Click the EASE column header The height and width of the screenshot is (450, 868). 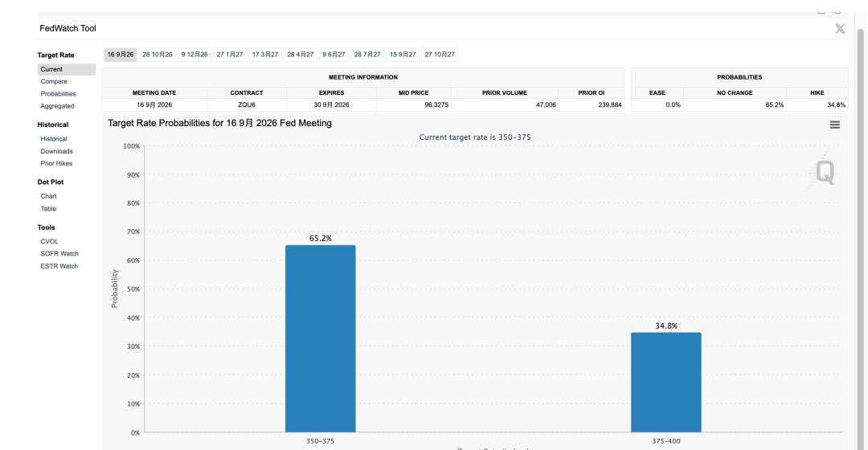coord(657,93)
